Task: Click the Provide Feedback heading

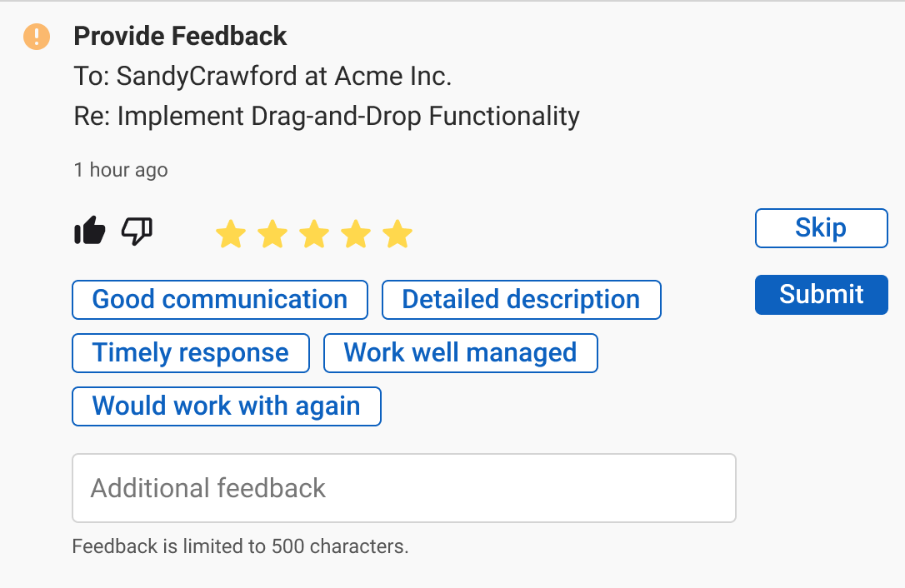Action: (180, 36)
